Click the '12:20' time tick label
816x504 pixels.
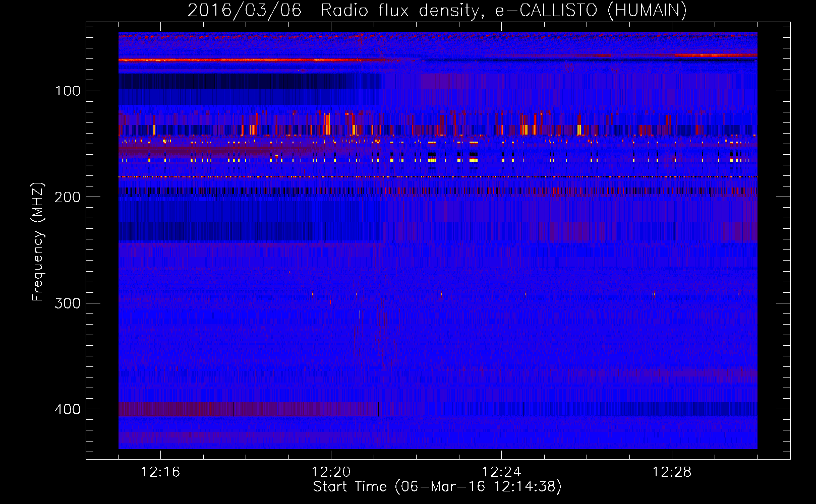click(x=331, y=472)
